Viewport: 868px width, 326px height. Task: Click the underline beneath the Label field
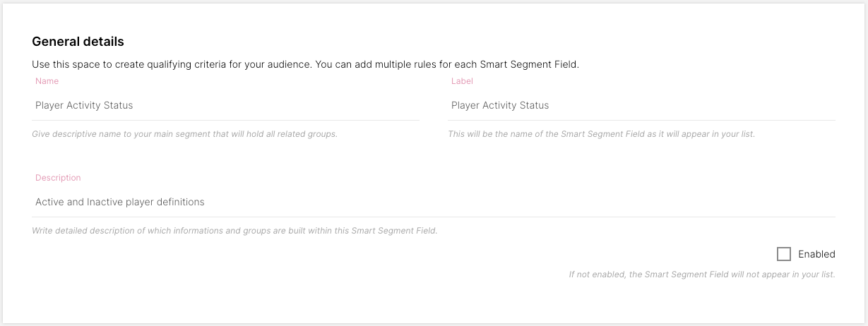tap(641, 120)
